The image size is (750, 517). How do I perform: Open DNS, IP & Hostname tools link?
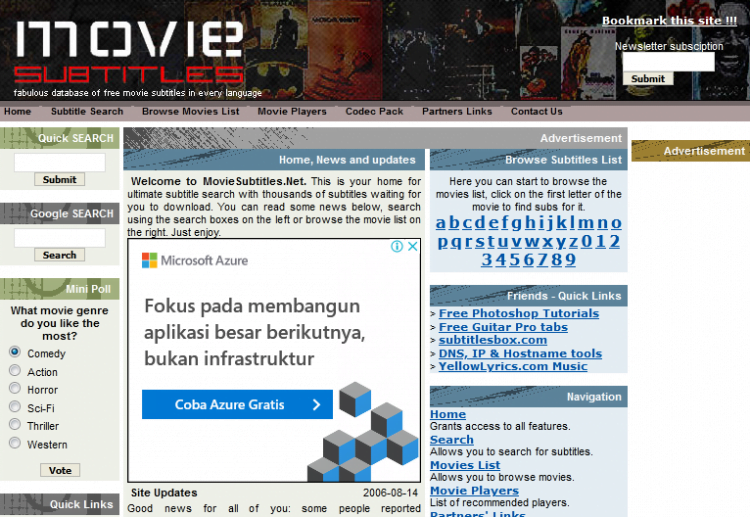pyautogui.click(x=520, y=353)
